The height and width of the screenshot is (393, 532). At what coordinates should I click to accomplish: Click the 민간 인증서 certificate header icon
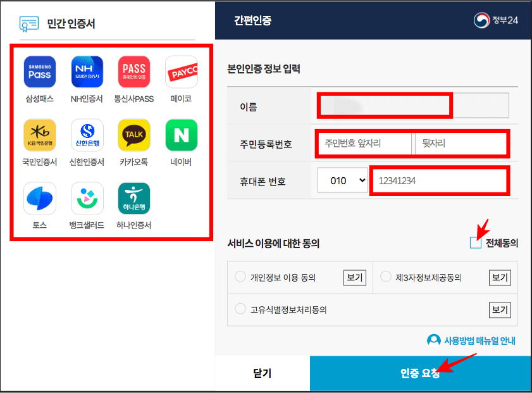(x=29, y=24)
